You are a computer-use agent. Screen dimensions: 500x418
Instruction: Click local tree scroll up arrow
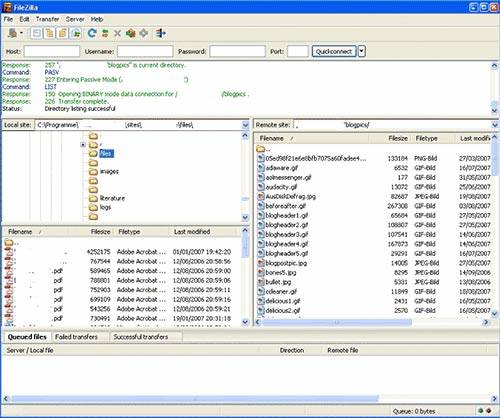click(x=245, y=135)
